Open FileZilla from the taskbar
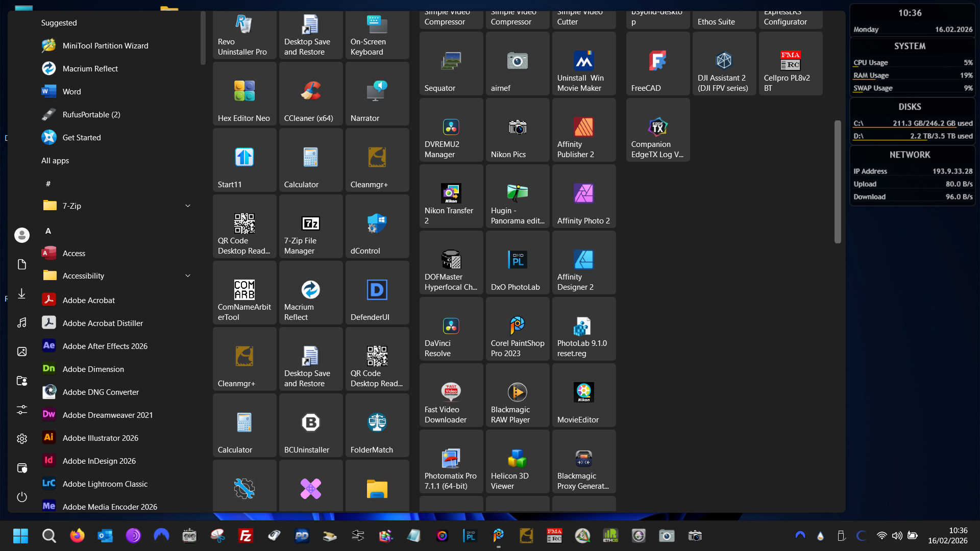 click(246, 536)
